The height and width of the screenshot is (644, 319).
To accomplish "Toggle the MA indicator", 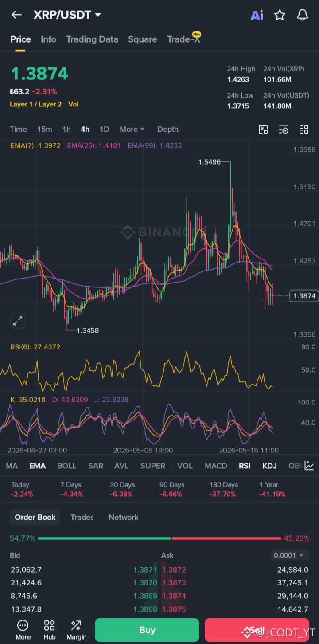I will point(12,466).
